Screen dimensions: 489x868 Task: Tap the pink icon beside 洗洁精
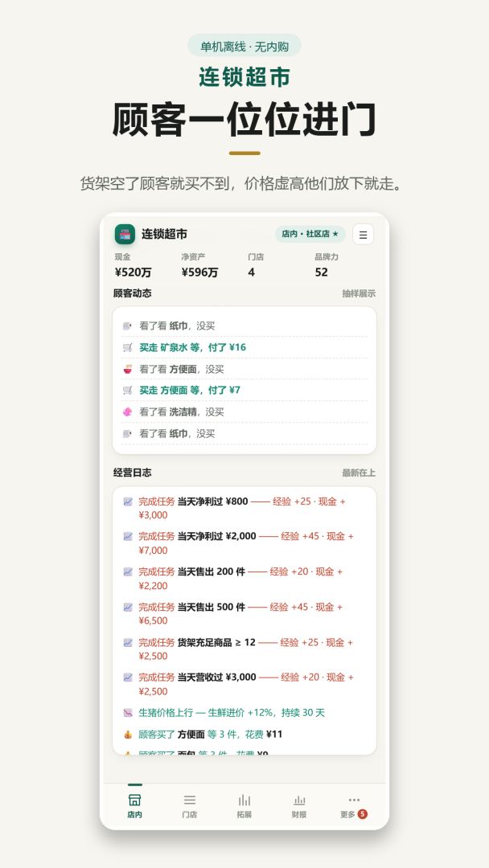point(127,411)
